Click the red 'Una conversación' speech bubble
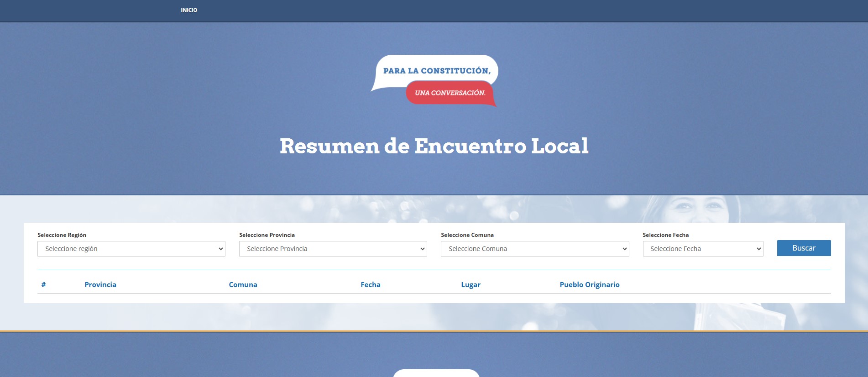This screenshot has width=868, height=377. pos(450,93)
